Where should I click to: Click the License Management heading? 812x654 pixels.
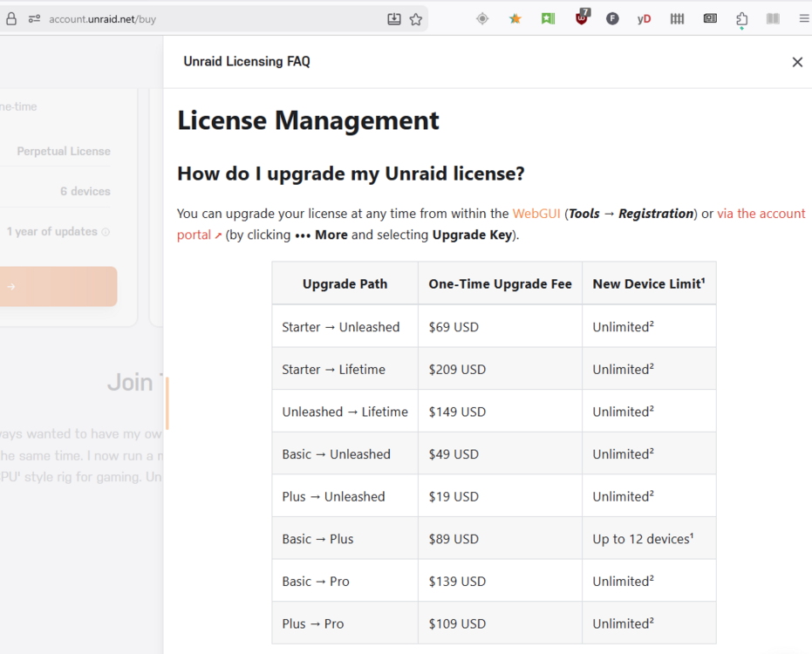308,120
